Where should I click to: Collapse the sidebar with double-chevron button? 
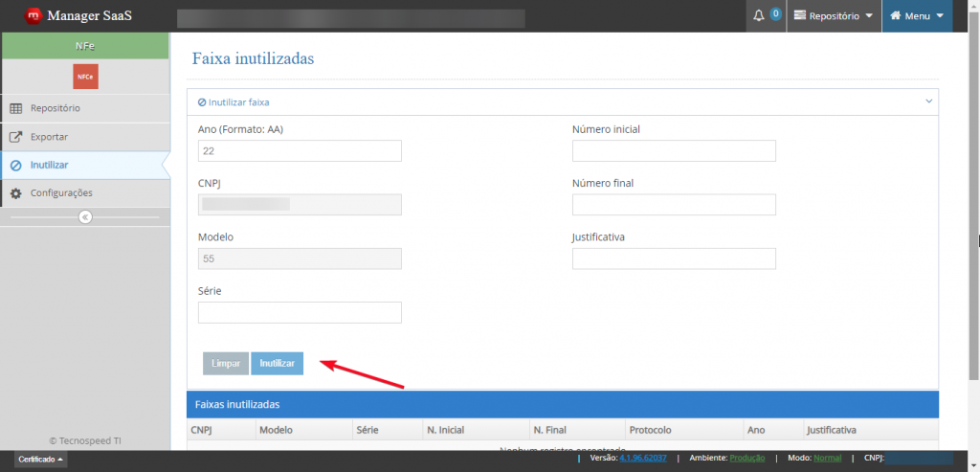point(85,217)
